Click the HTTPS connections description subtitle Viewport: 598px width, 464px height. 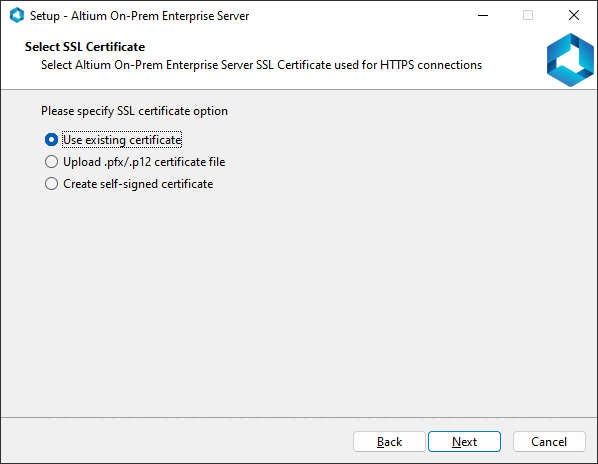point(261,65)
